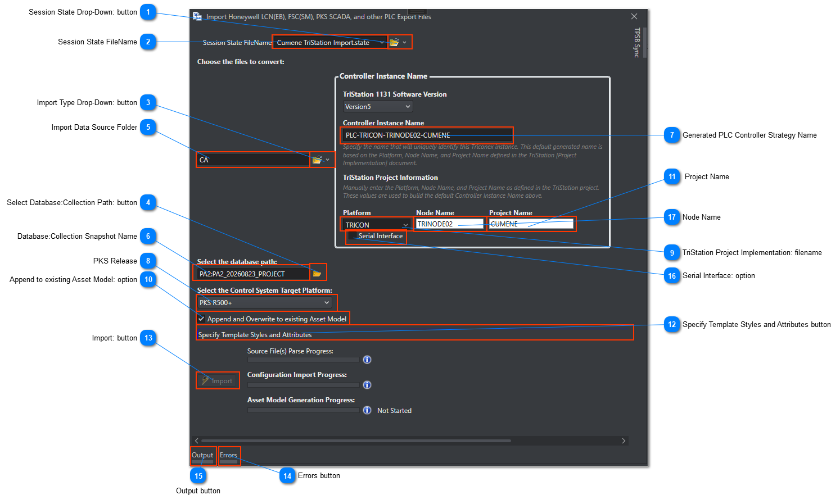Browse for the database path folder icon
This screenshot has height=504, width=840.
[x=317, y=274]
